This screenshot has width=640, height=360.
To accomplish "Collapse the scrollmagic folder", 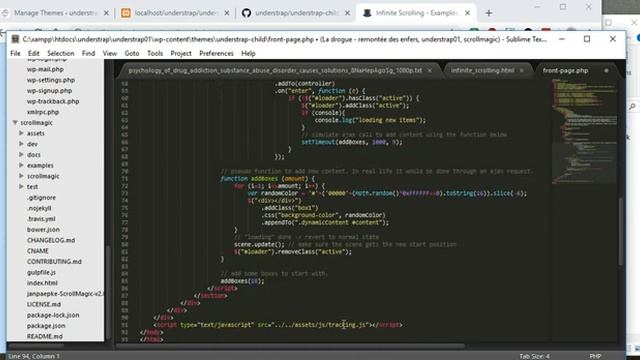I will coord(15,122).
